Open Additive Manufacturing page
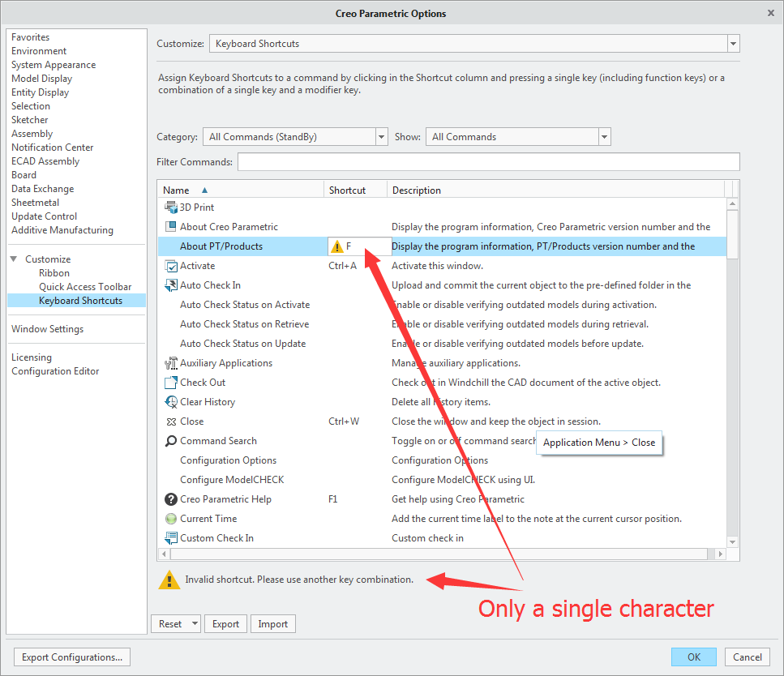784x676 pixels. (62, 230)
